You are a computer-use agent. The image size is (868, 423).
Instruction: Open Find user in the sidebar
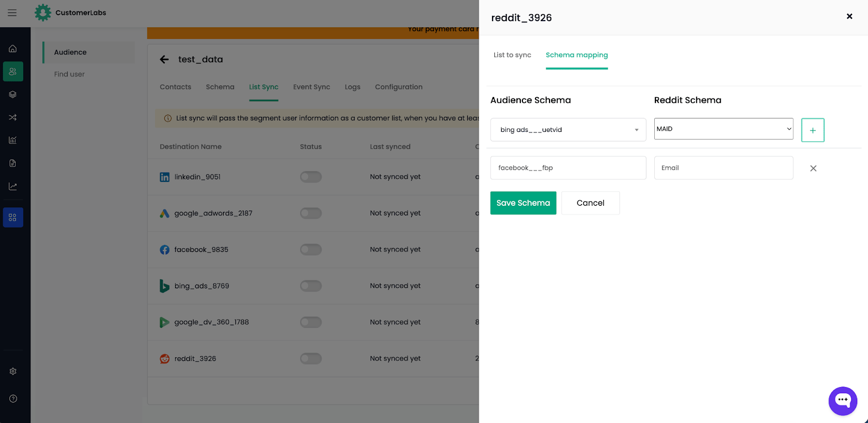point(69,74)
